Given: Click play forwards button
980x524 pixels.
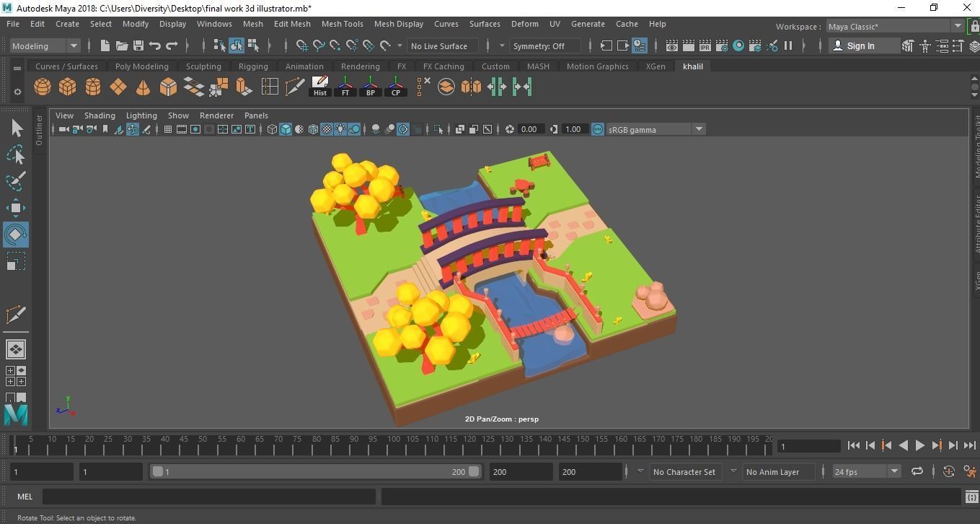Looking at the screenshot, I should click(x=920, y=445).
